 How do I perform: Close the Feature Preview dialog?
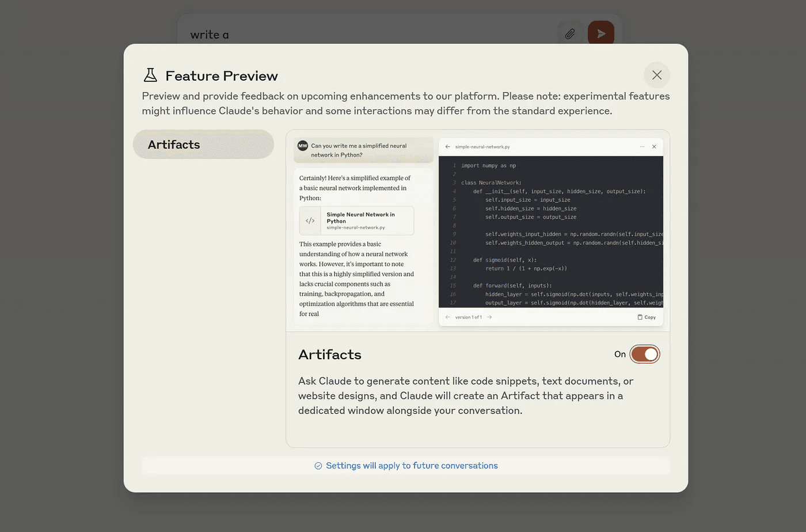point(657,75)
